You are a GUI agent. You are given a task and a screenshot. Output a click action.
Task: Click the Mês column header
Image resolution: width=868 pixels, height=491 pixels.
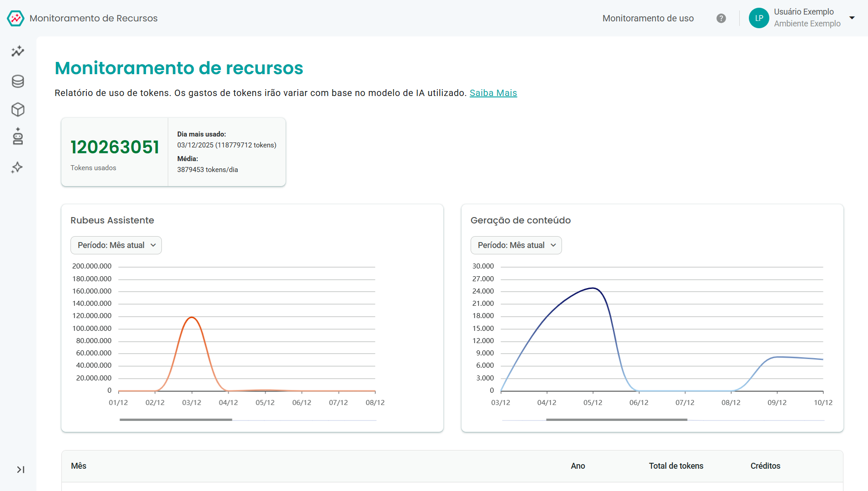79,466
